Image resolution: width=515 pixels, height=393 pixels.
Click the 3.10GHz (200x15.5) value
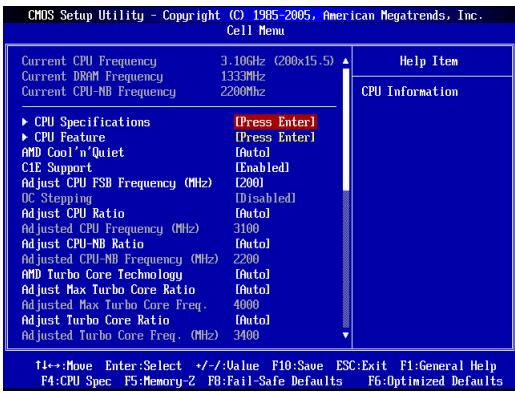pyautogui.click(x=277, y=61)
